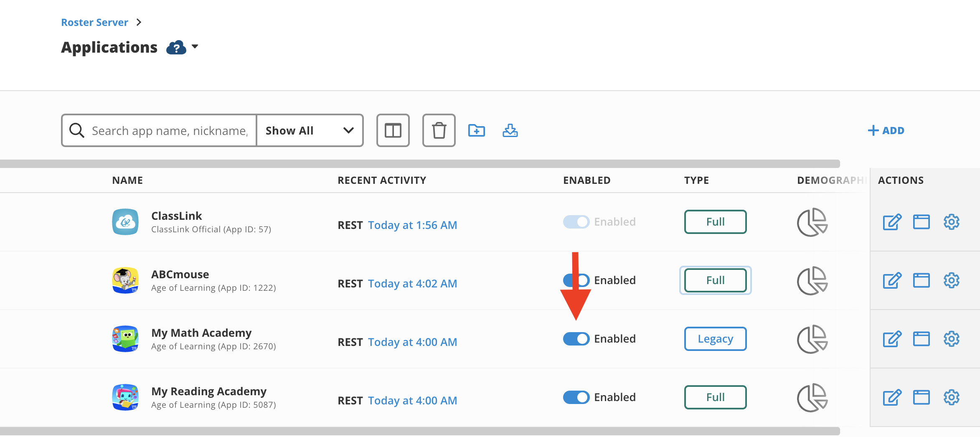
Task: Open ABCmouse recent activity Today at 4:02 AM
Action: pyautogui.click(x=412, y=284)
